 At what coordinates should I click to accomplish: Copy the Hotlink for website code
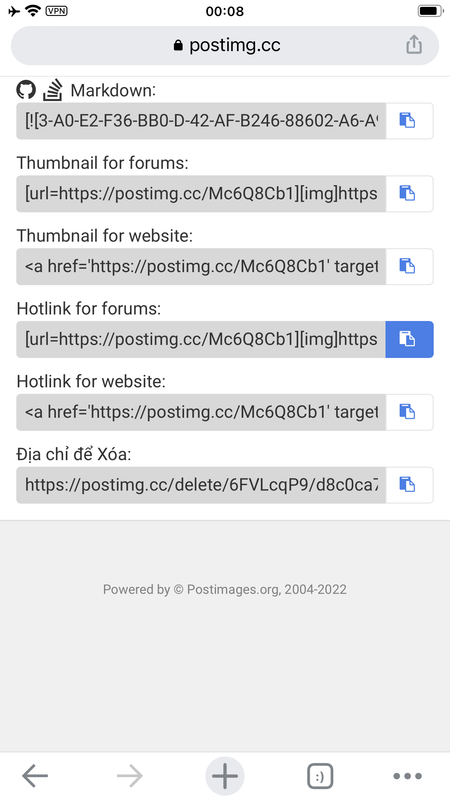point(409,412)
